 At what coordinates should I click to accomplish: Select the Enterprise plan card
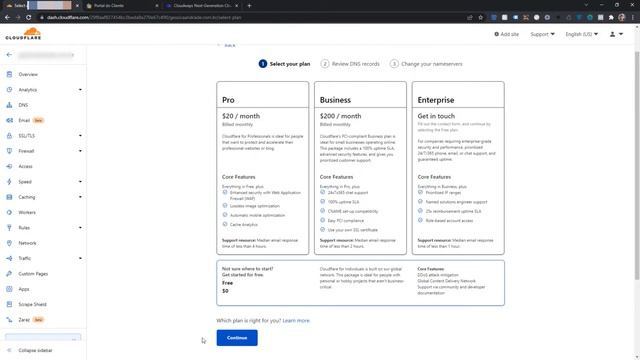pos(458,168)
